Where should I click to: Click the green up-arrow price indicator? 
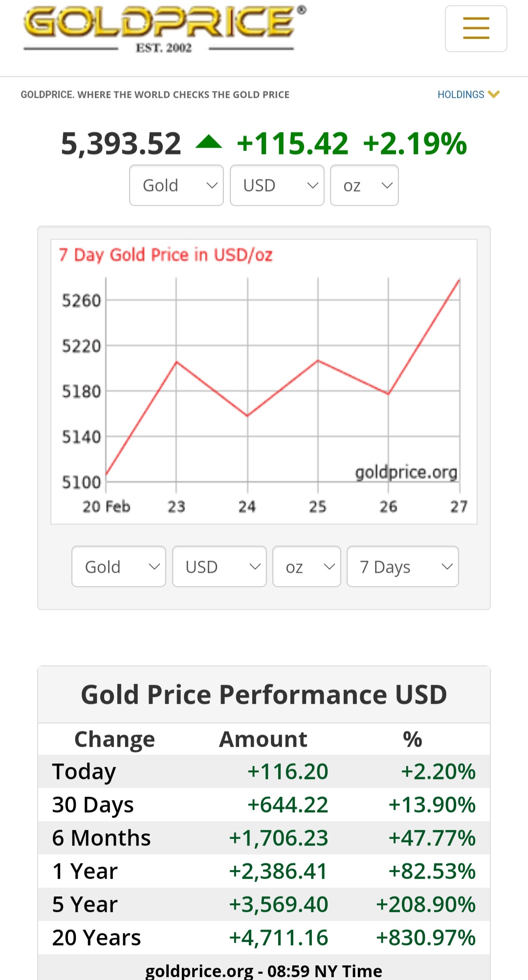pos(209,142)
